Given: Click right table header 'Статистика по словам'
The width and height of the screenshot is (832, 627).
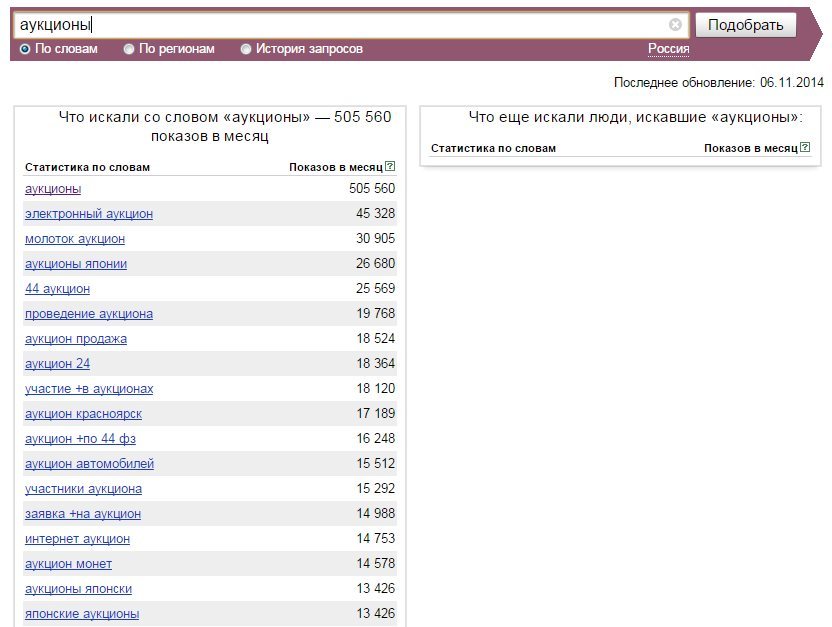Looking at the screenshot, I should [493, 148].
